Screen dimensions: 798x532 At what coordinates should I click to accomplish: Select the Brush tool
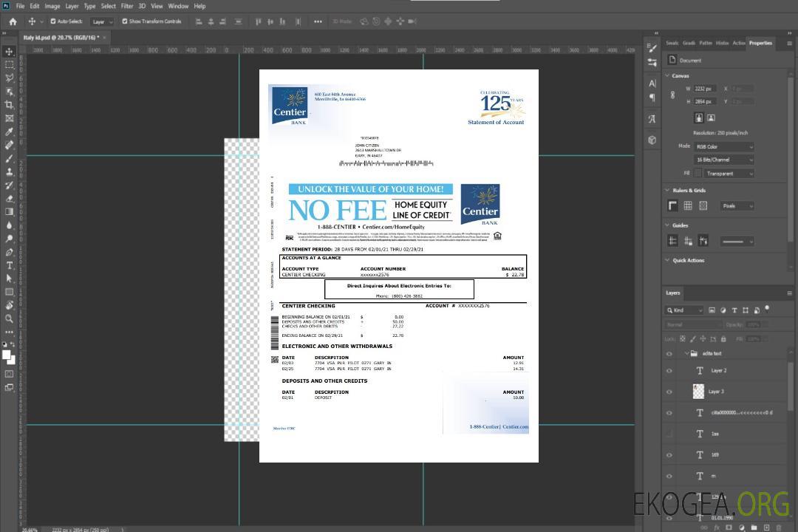pyautogui.click(x=9, y=158)
